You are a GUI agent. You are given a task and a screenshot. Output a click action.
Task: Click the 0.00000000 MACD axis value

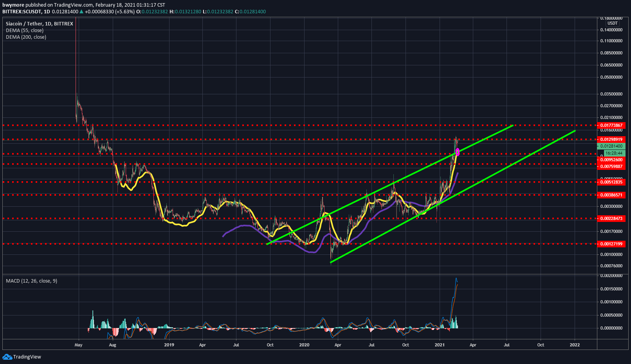click(x=611, y=328)
